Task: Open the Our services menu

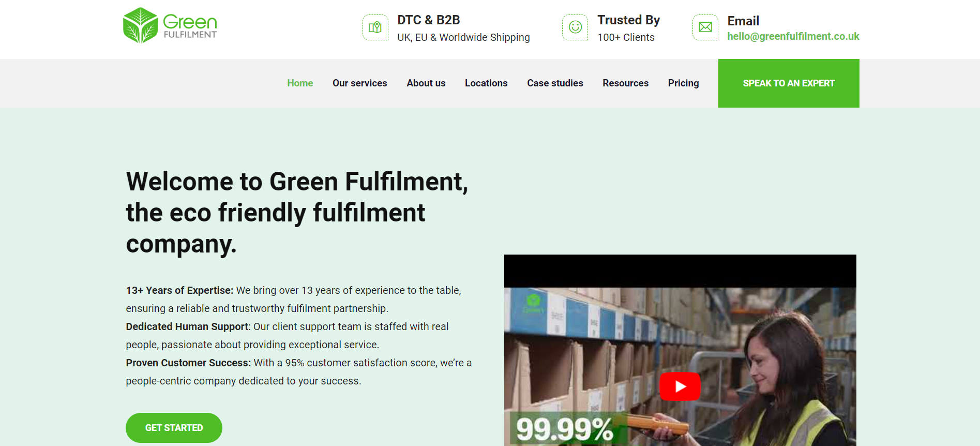Action: pos(360,83)
